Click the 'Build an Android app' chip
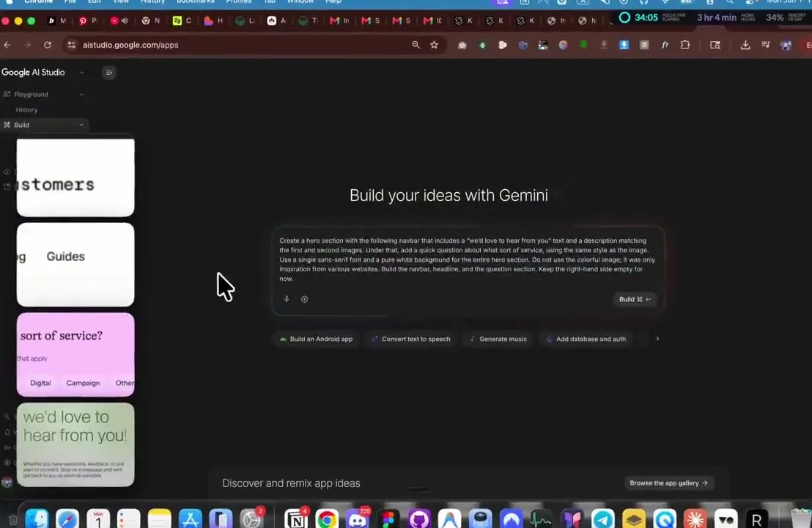 pyautogui.click(x=316, y=339)
